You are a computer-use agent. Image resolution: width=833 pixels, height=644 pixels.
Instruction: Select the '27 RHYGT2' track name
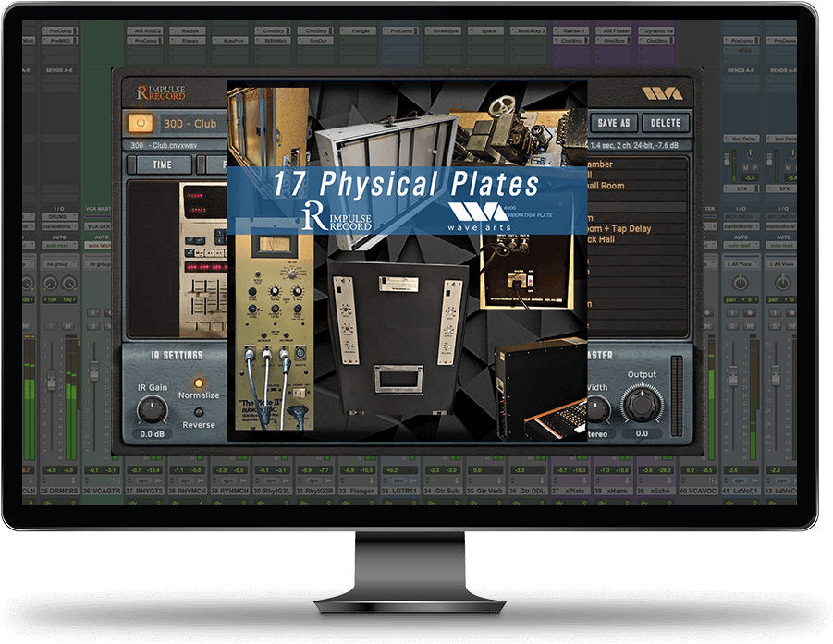[x=144, y=492]
